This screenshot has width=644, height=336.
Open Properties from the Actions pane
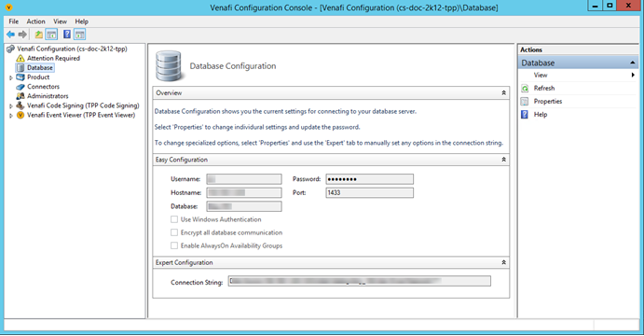[x=548, y=102]
